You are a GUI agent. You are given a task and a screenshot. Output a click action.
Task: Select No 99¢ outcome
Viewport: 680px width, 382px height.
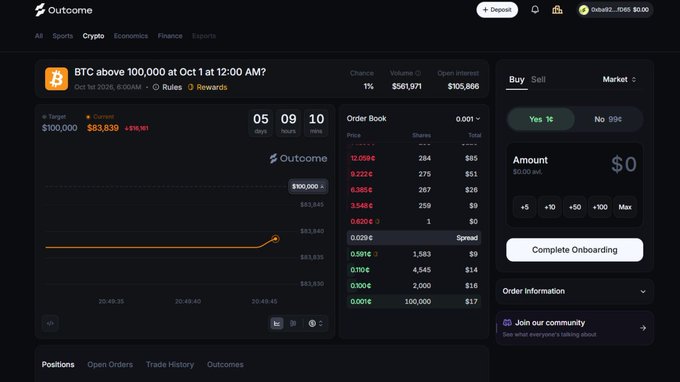point(608,119)
